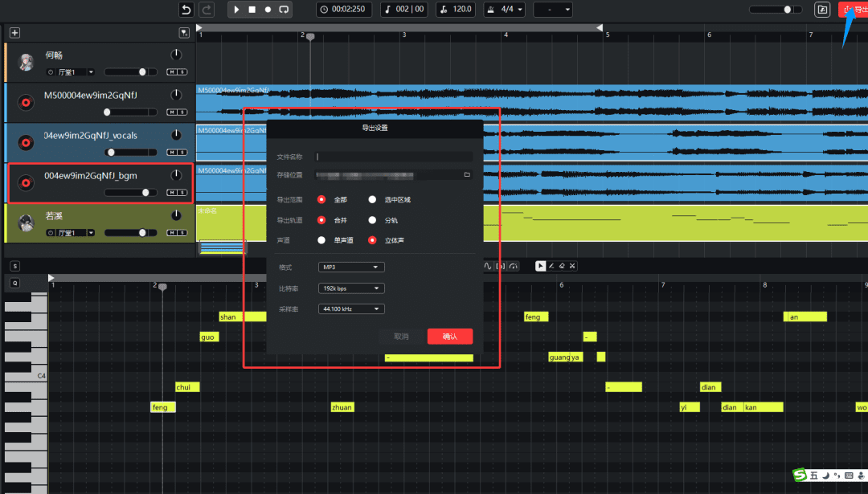Solo the M500004ew9im2GqNfJ track
This screenshot has width=868, height=494.
point(182,112)
